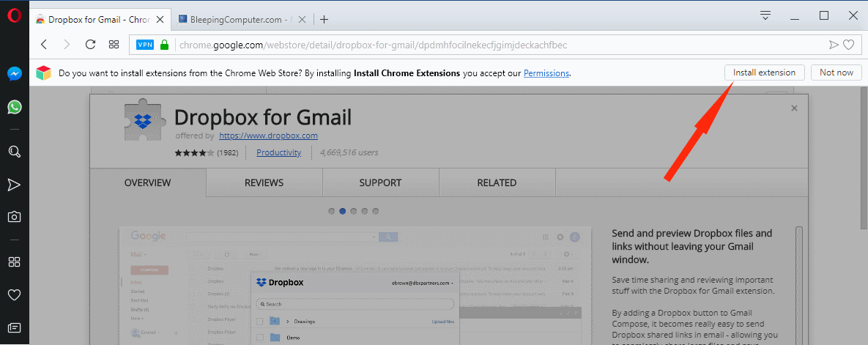Toggle the VPN badge in the address bar
The image size is (868, 345).
pyautogui.click(x=145, y=44)
